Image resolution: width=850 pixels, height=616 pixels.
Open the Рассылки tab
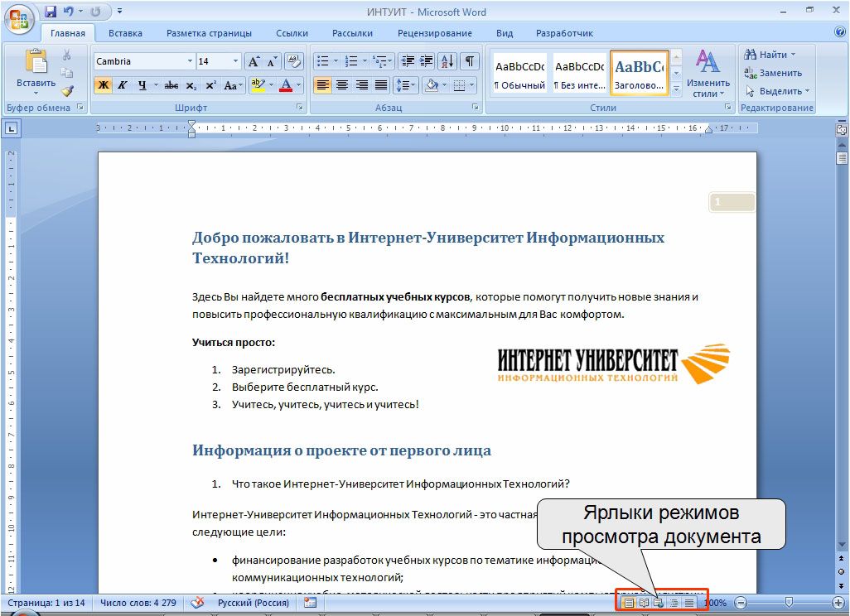[x=352, y=33]
